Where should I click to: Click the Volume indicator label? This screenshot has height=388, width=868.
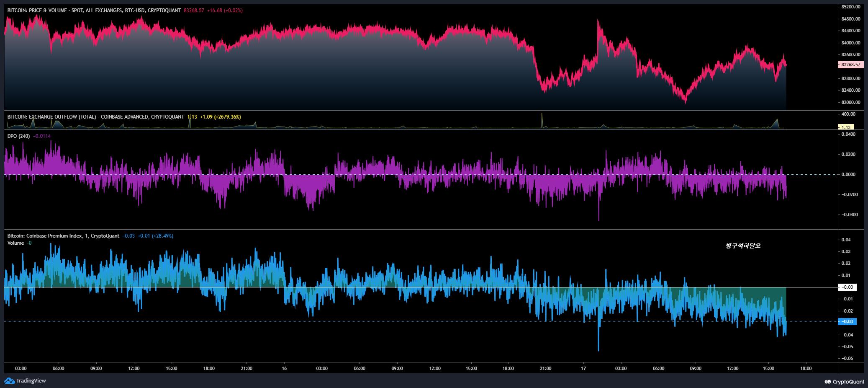pos(15,243)
